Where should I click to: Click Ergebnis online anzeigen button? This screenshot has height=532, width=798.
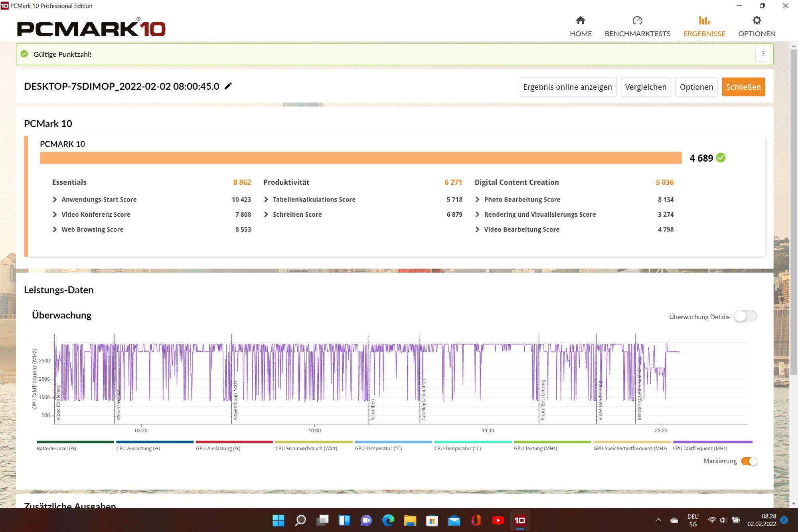(567, 87)
